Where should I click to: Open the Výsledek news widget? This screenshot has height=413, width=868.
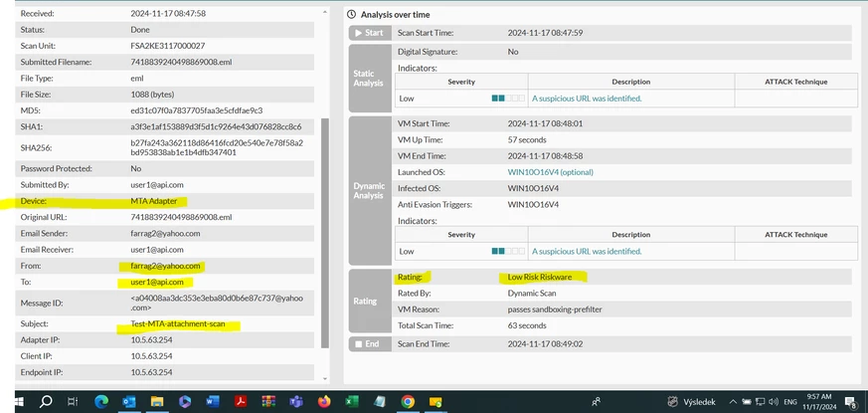pos(692,402)
